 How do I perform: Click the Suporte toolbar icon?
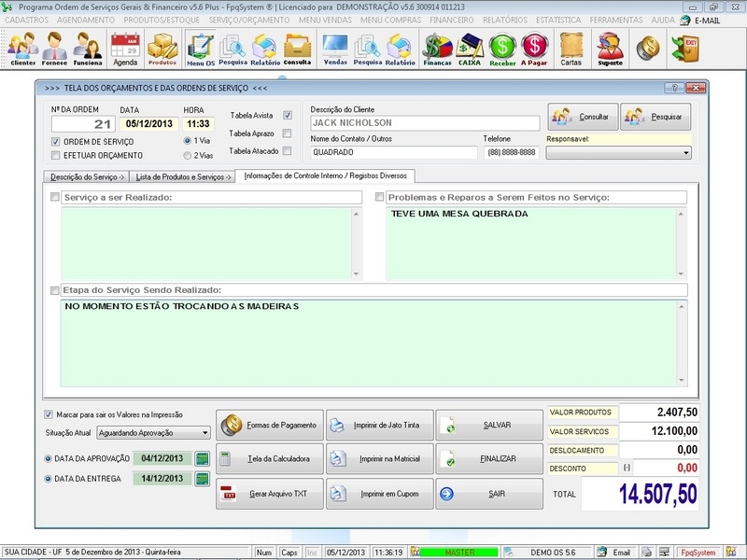tap(610, 47)
